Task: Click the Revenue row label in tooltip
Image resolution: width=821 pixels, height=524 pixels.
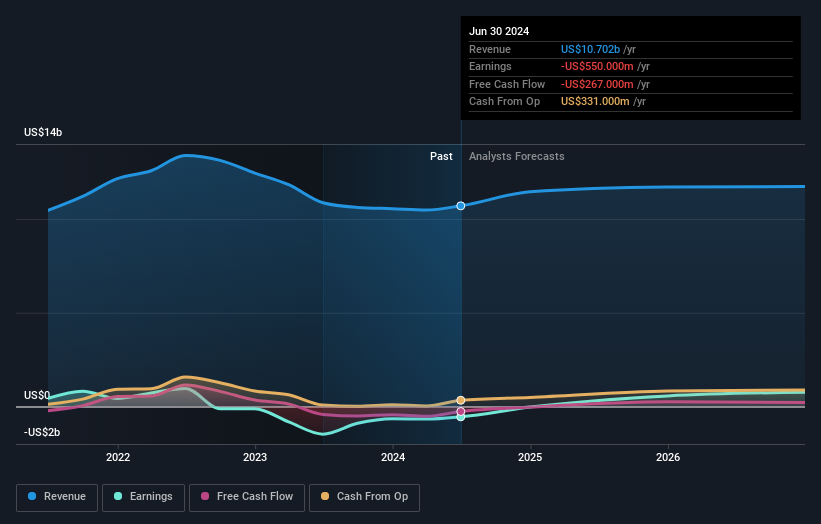Action: 490,49
